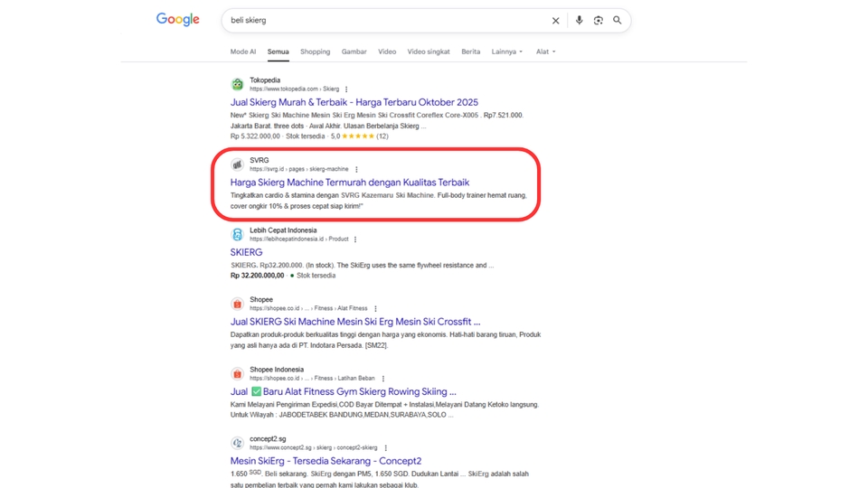Click the Lebih Cepat Indonesia favicon
This screenshot has height=488, width=868.
237,235
